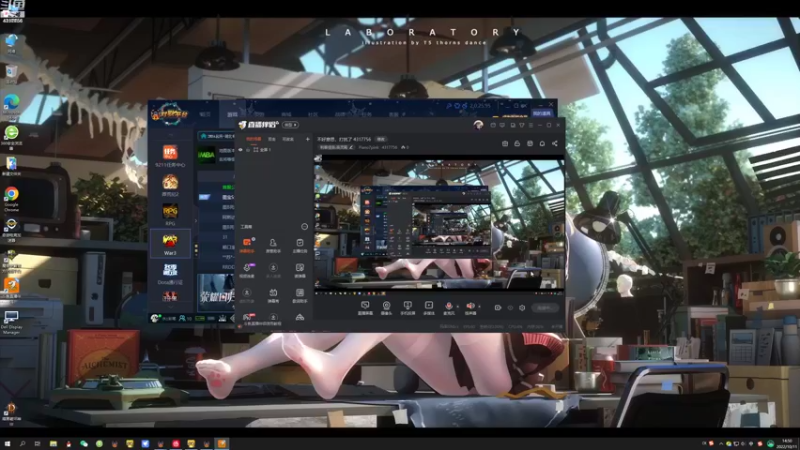Collapse the 工具箱 toolbox panel
This screenshot has width=800, height=450.
tap(305, 227)
